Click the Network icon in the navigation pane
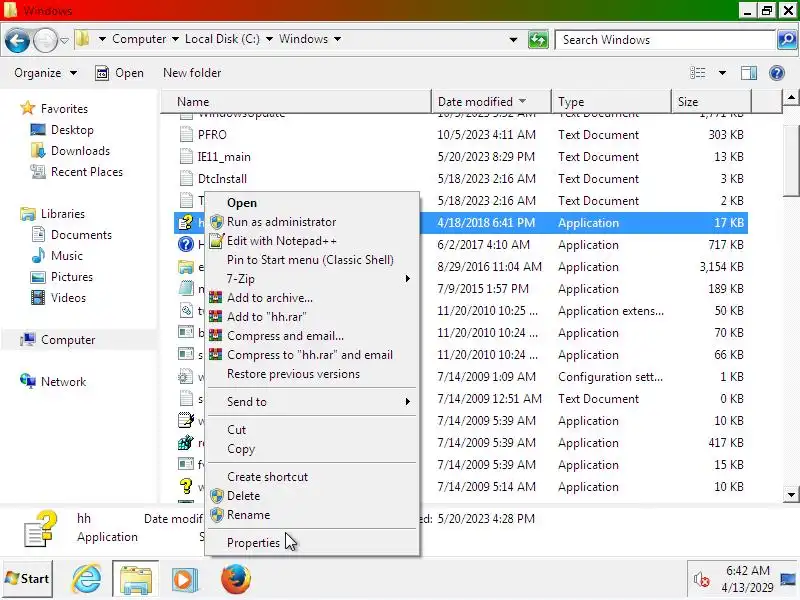This screenshot has height=600, width=800. coord(28,381)
